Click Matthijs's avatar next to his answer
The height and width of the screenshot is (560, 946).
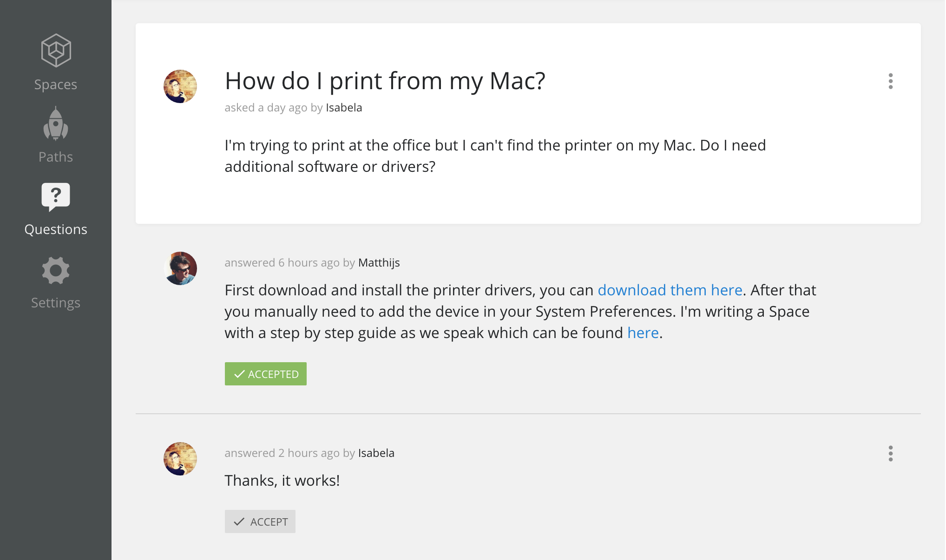pyautogui.click(x=180, y=268)
